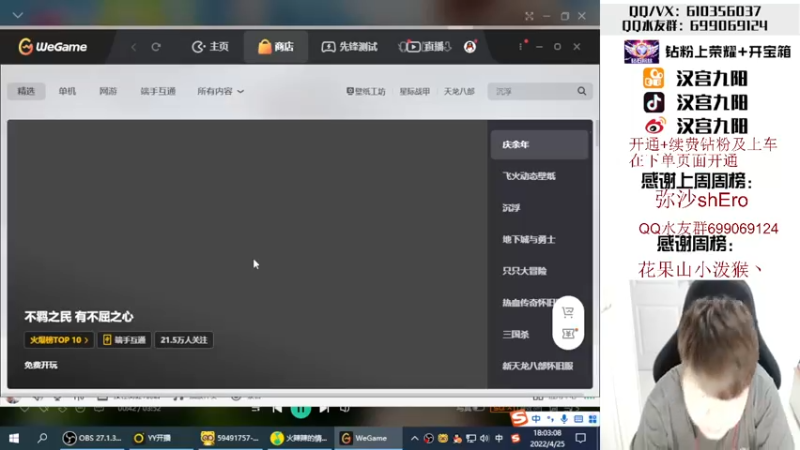The image size is (800, 450).
Task: Open the user avatar profile in WeGame
Action: click(x=470, y=46)
